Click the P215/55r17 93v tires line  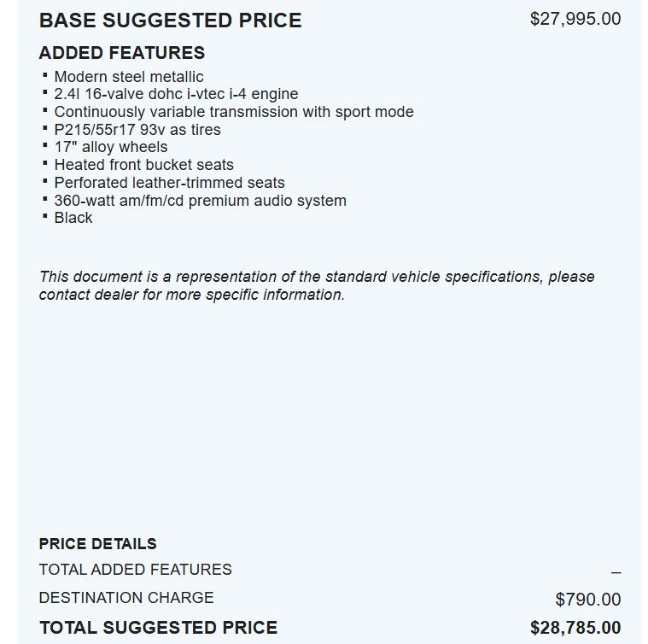click(x=137, y=130)
